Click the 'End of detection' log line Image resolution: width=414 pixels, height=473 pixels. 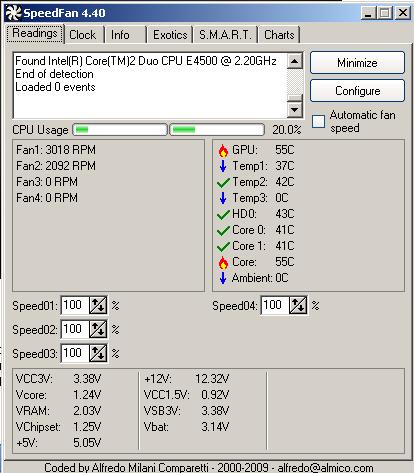(54, 74)
